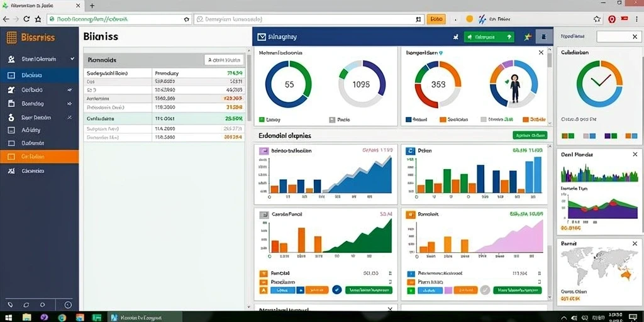644x322 pixels.
Task: Toggle the dark blue round checkmark below the green area chart
Action: (337, 289)
